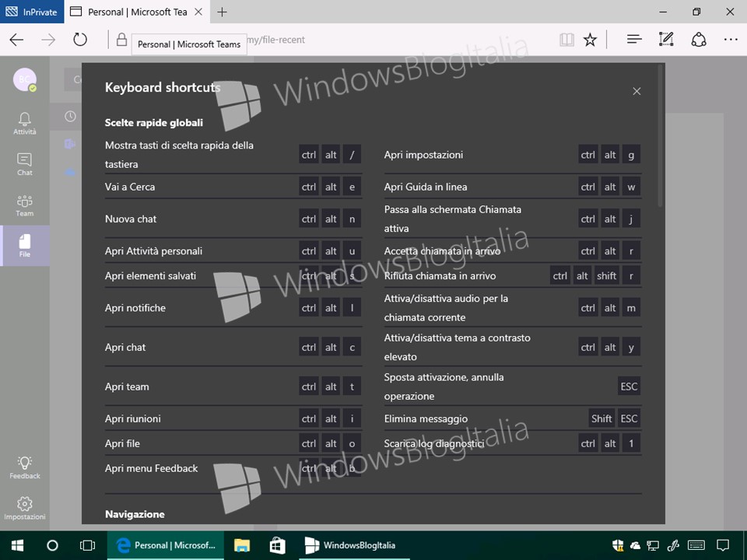The height and width of the screenshot is (560, 747).
Task: Click 'Apri impostazioni' label
Action: [423, 155]
